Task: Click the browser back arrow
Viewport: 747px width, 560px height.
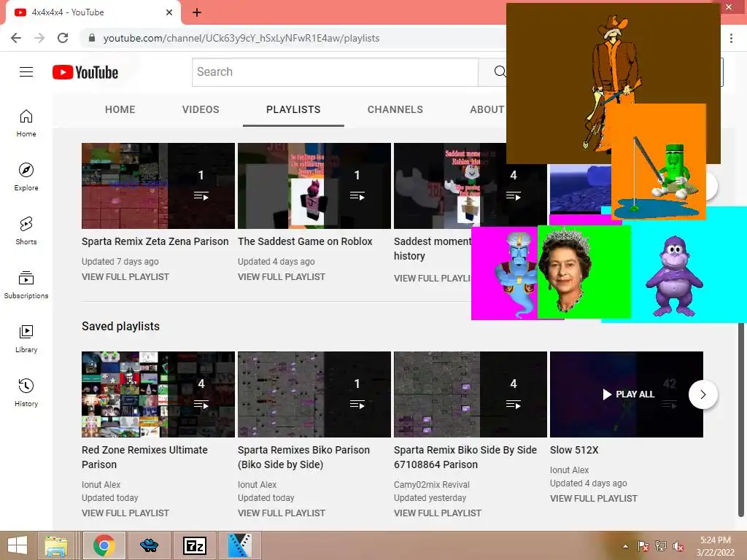Action: pyautogui.click(x=16, y=38)
